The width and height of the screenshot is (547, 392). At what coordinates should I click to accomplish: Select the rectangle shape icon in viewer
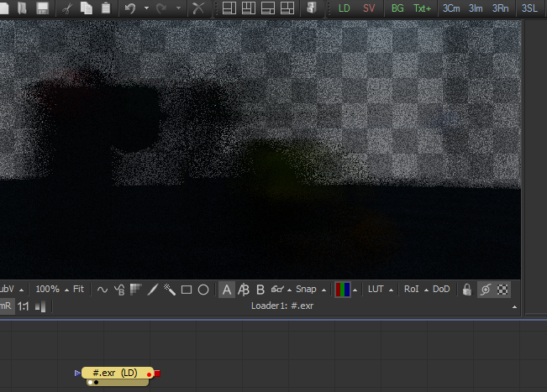click(187, 290)
